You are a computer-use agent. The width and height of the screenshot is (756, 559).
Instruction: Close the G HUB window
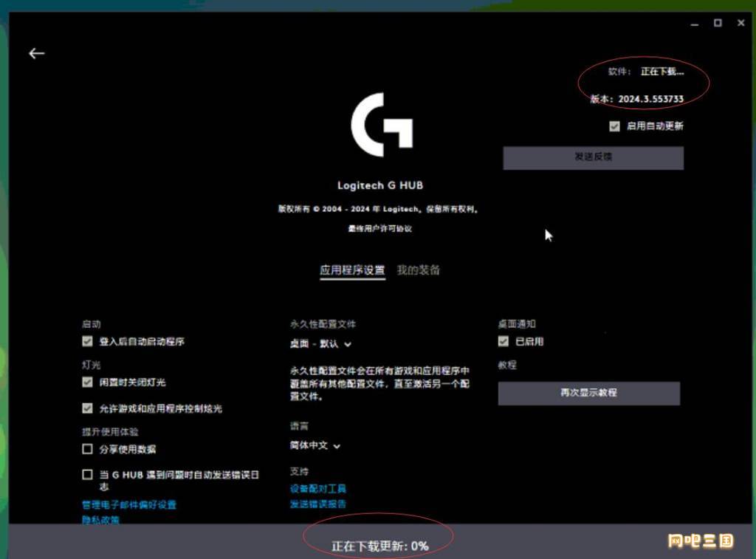[741, 23]
